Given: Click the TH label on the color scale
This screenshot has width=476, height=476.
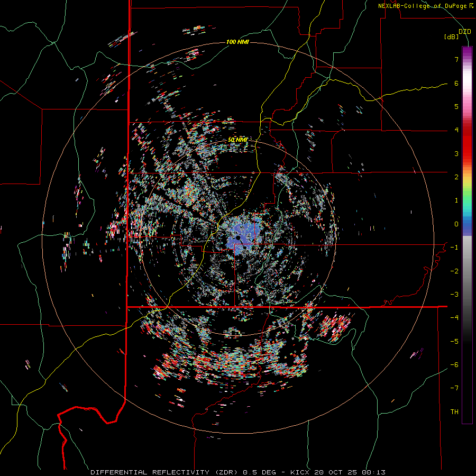Looking at the screenshot, I should click(454, 412).
